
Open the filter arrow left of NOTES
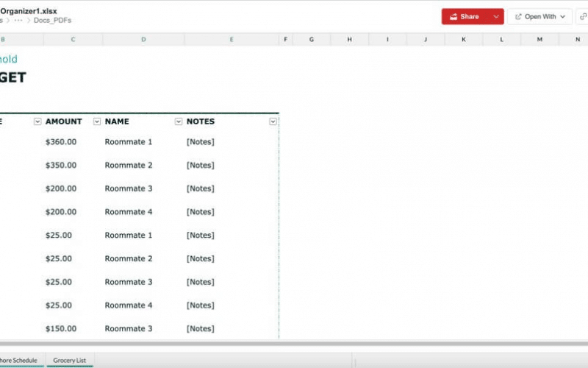178,121
